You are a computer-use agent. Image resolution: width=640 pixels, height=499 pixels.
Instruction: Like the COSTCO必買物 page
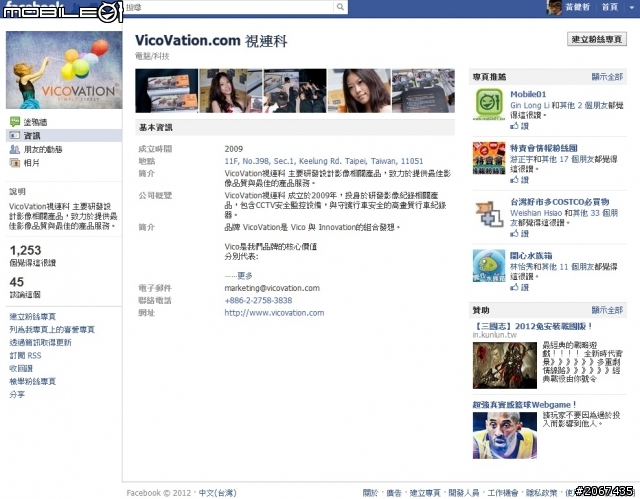519,234
